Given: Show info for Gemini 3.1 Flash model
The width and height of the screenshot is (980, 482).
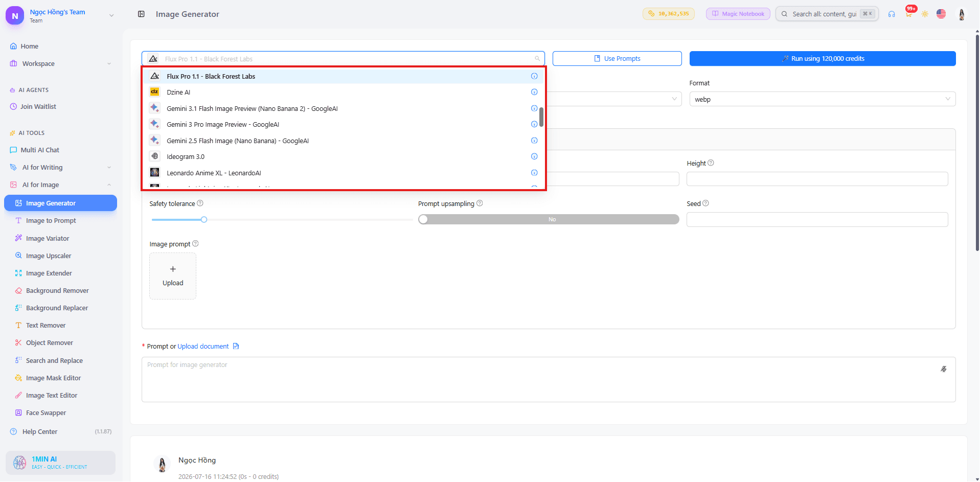Looking at the screenshot, I should point(534,108).
